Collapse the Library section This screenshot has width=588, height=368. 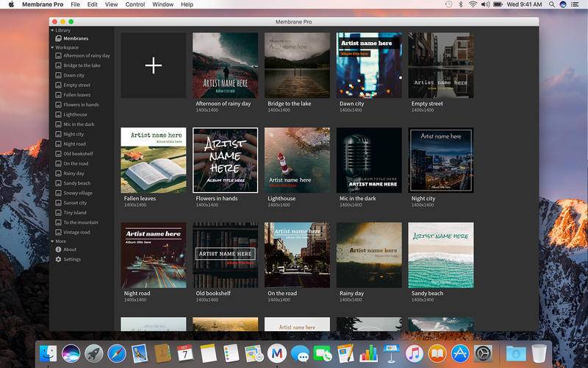[x=52, y=30]
